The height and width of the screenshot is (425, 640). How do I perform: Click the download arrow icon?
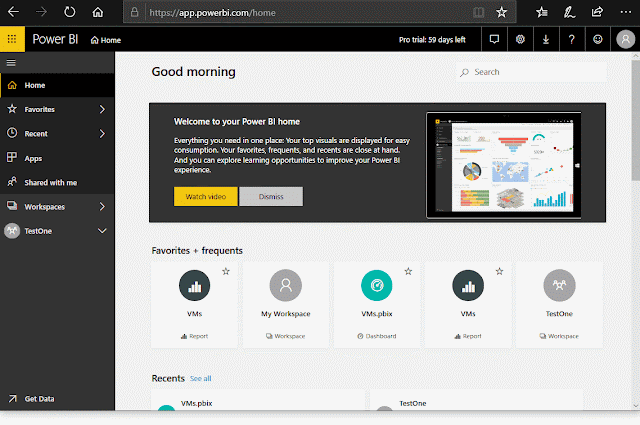(x=546, y=39)
